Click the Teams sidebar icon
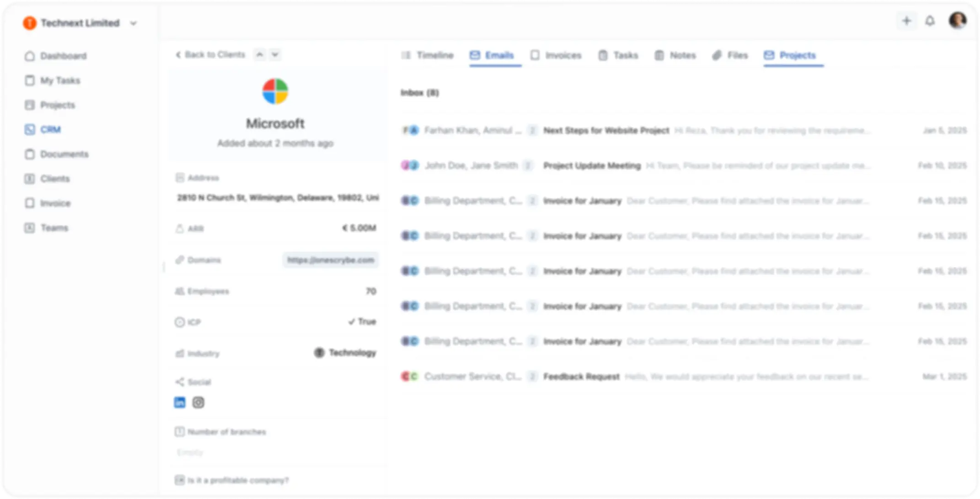The width and height of the screenshot is (980, 499). 30,228
